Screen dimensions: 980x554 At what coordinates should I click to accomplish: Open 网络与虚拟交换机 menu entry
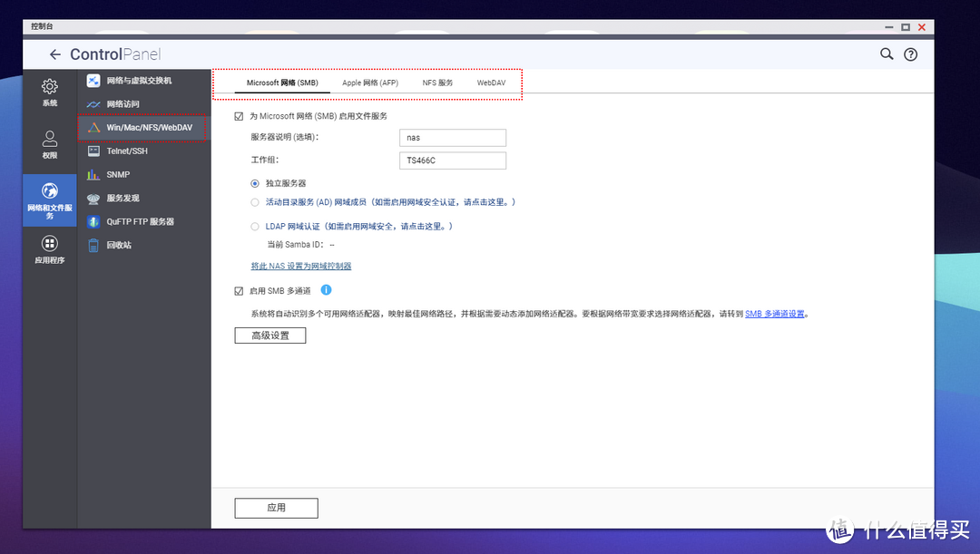click(144, 81)
